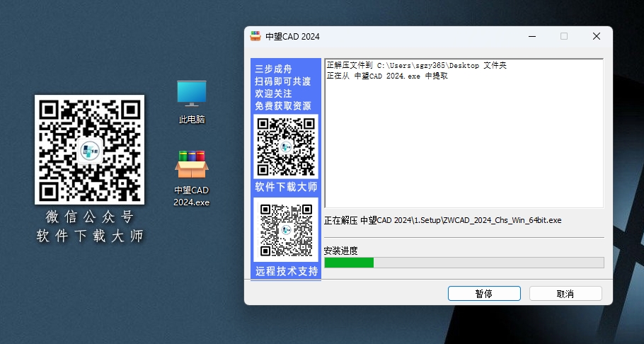644x344 pixels.
Task: Click the ZWCAD_2024_Chs_Win_64bit.exe extracting status text
Action: pos(443,220)
